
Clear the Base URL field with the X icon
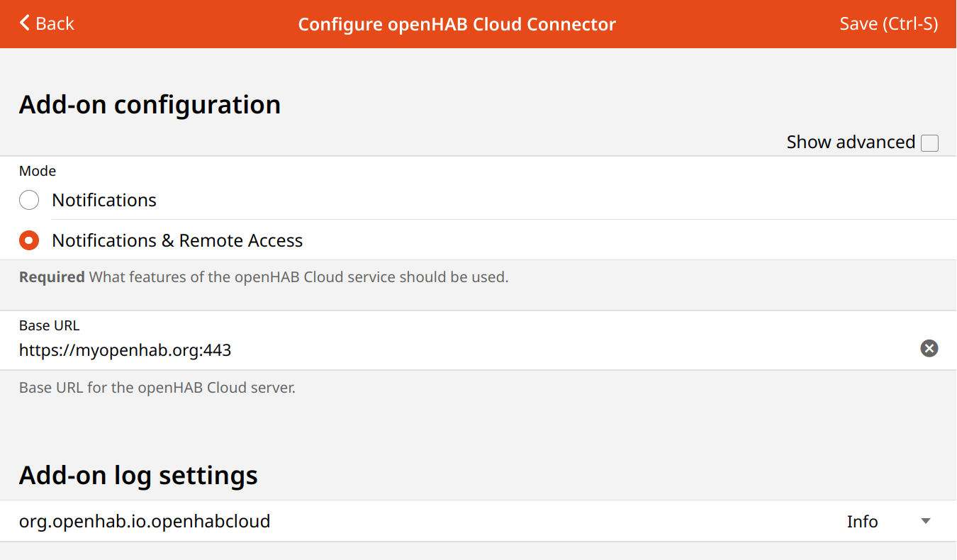coord(929,348)
